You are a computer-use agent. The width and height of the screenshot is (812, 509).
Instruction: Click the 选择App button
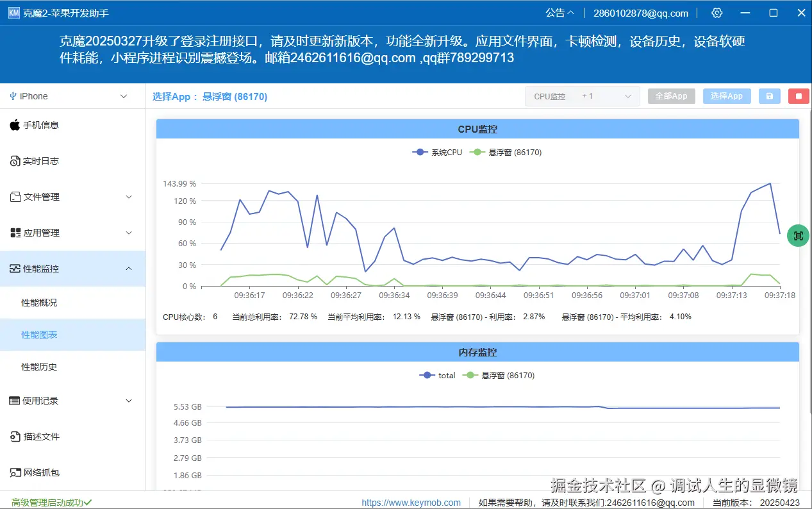pos(727,96)
